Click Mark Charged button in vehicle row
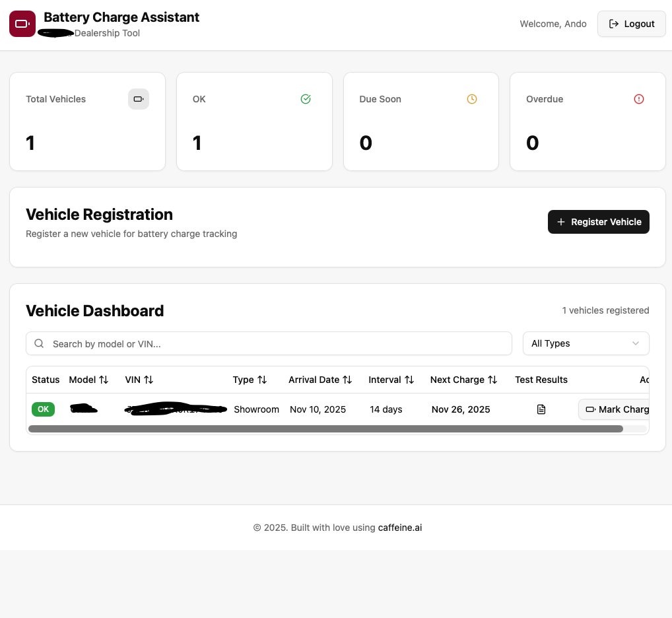Viewport: 672px width, 618px height. click(614, 409)
